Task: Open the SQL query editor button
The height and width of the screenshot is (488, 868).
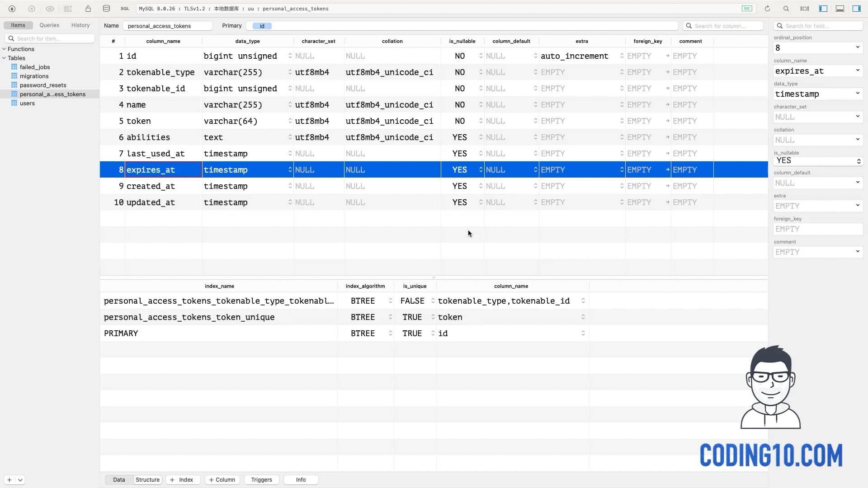Action: [125, 9]
